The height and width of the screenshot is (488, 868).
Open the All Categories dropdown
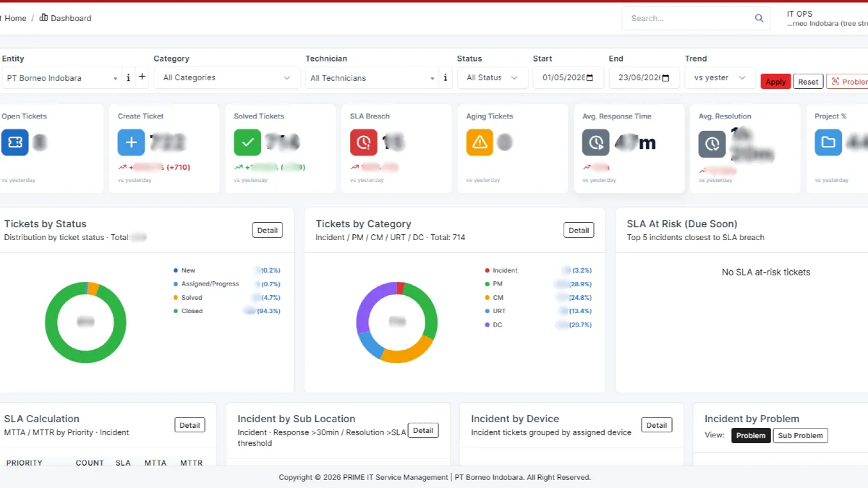[x=227, y=78]
